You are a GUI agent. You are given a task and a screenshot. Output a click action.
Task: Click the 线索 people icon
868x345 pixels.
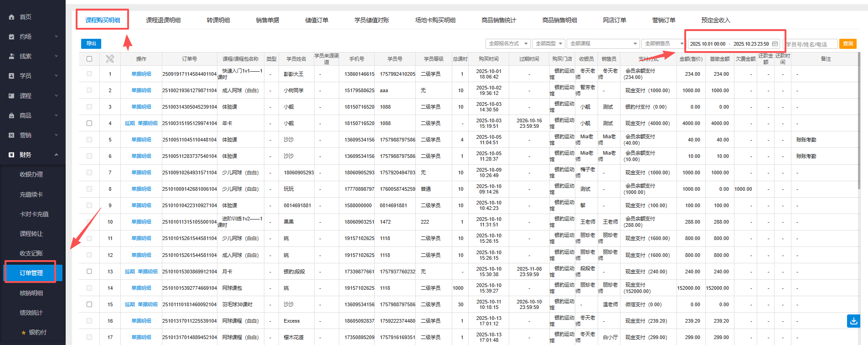(x=11, y=56)
